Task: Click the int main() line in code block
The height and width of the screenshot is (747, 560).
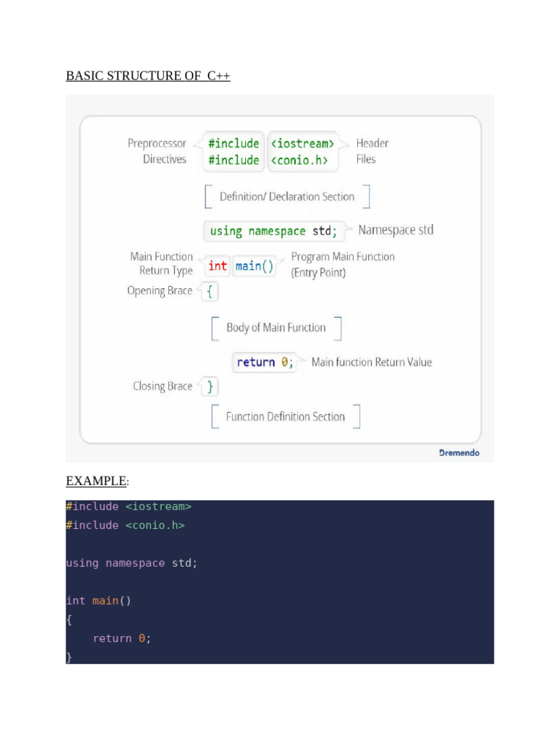Action: pyautogui.click(x=98, y=600)
